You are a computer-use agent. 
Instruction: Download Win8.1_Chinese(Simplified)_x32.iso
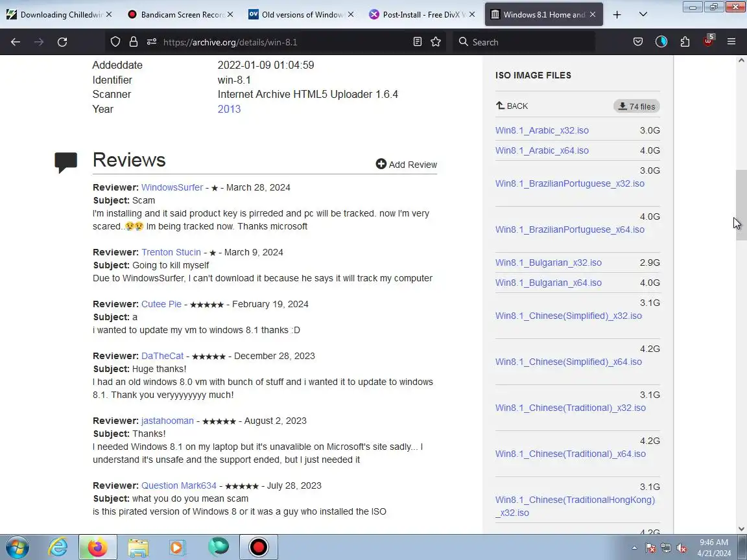568,316
